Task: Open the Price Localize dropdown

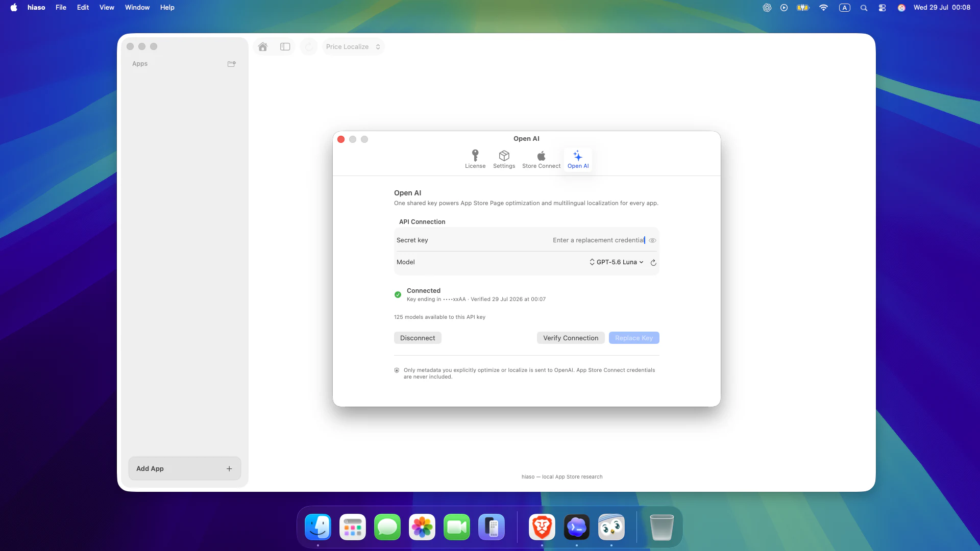Action: (x=353, y=46)
